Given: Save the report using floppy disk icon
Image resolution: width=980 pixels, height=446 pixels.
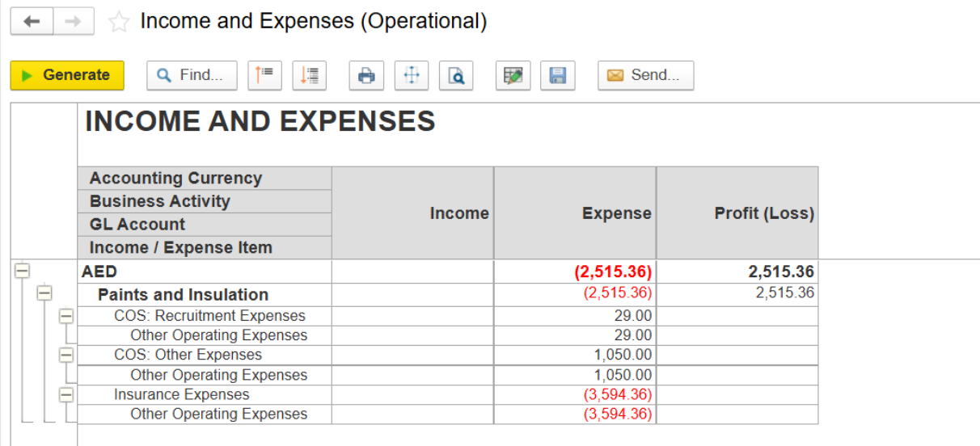Looking at the screenshot, I should (x=557, y=75).
